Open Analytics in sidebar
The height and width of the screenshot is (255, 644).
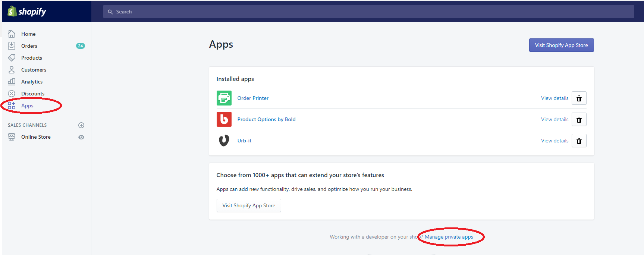point(32,82)
